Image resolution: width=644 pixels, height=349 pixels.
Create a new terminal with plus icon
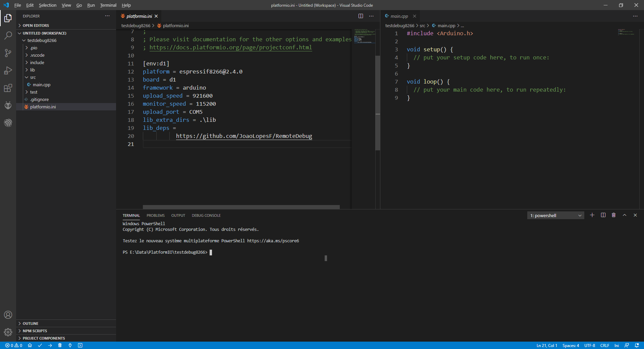pyautogui.click(x=592, y=215)
